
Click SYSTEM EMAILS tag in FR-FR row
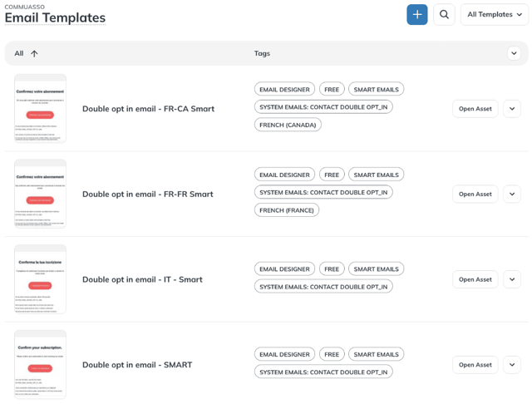click(323, 192)
